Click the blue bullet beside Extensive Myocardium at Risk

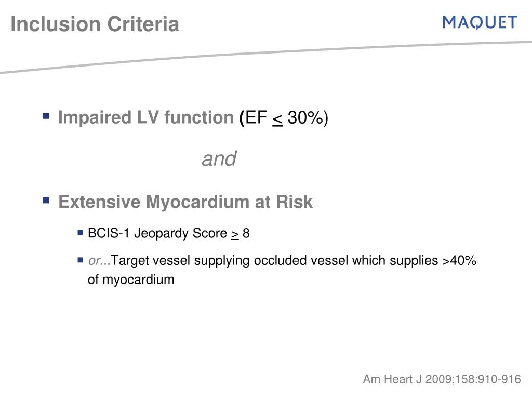click(46, 201)
